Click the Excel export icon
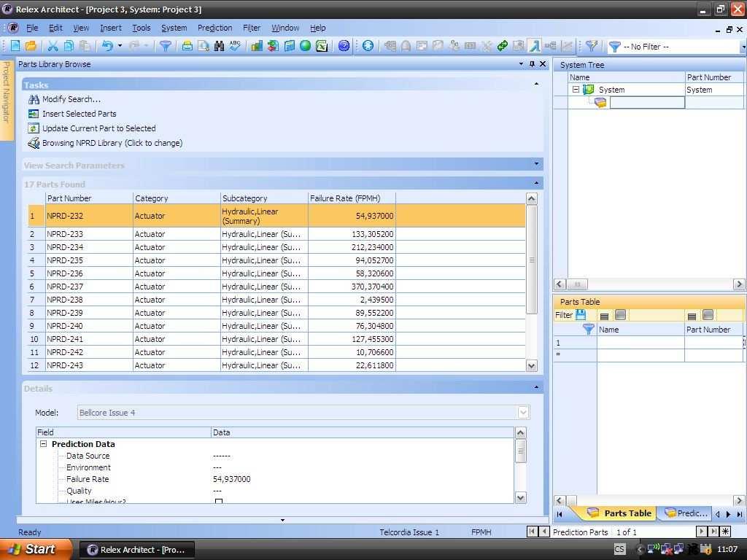Viewport: 747px width, 560px height. point(322,46)
